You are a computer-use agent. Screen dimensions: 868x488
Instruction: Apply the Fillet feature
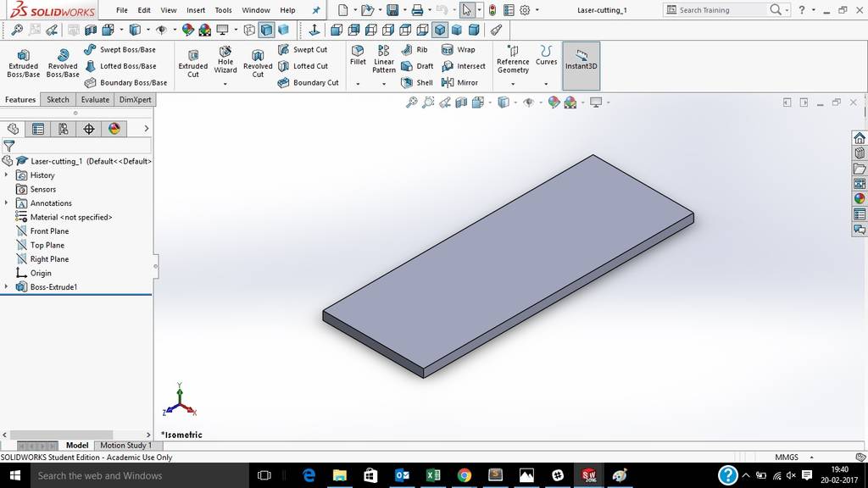point(358,55)
